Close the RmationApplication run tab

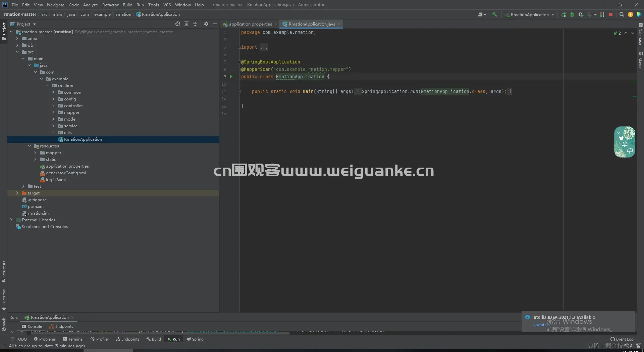[72, 317]
